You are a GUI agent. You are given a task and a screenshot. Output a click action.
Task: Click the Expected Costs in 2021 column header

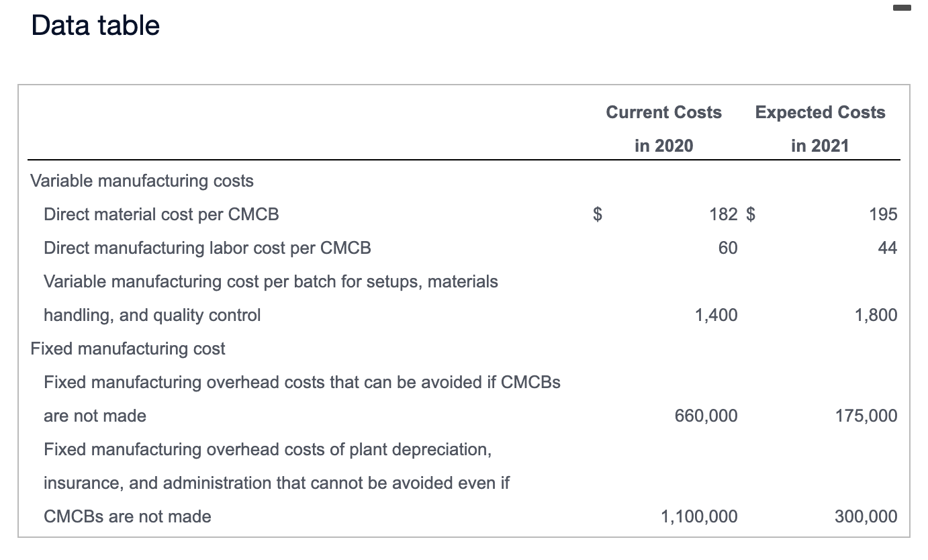[819, 129]
